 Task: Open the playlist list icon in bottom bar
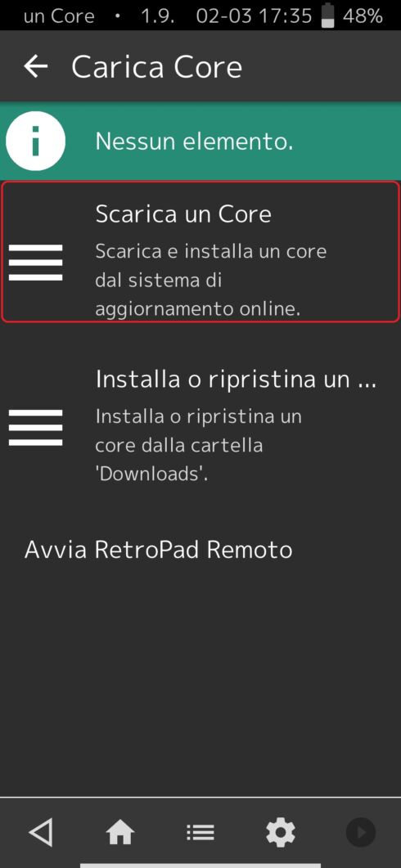(200, 832)
